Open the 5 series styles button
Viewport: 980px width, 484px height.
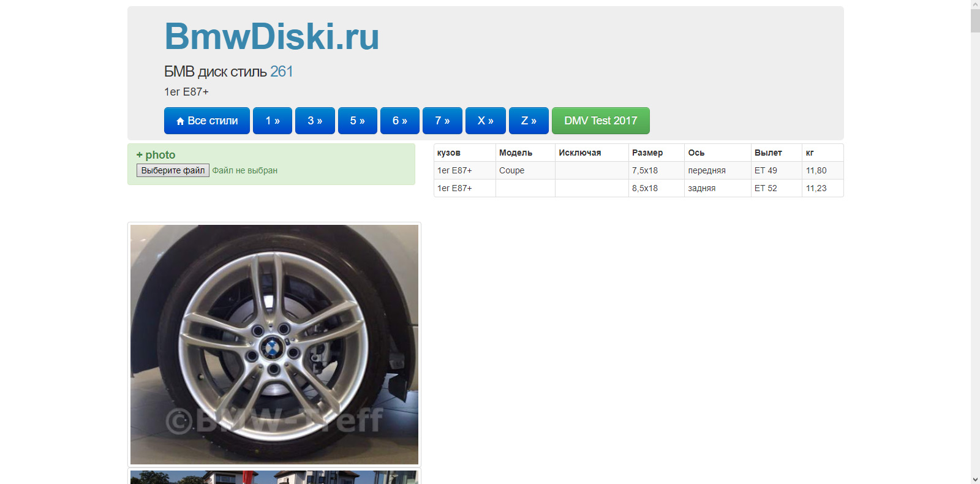pyautogui.click(x=357, y=121)
